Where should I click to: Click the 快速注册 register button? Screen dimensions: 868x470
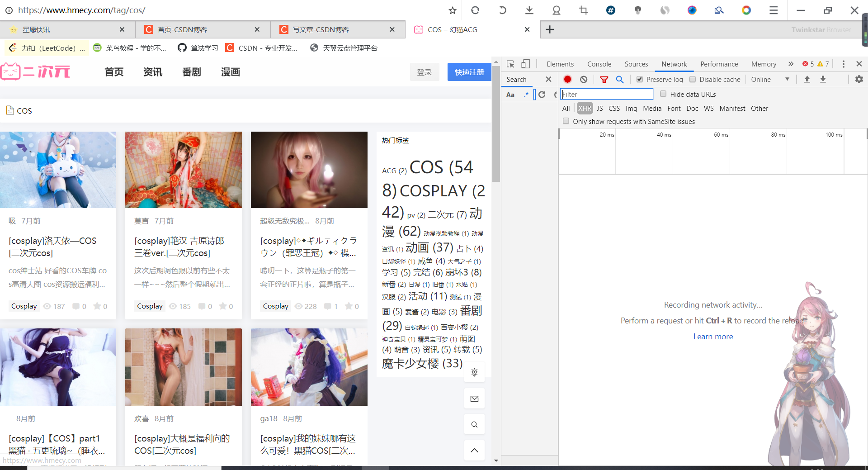point(469,72)
